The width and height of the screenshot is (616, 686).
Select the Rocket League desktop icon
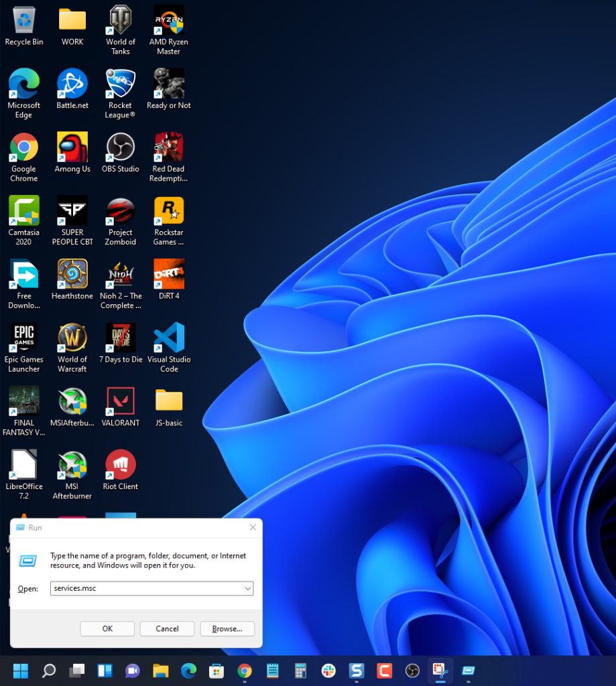(121, 94)
